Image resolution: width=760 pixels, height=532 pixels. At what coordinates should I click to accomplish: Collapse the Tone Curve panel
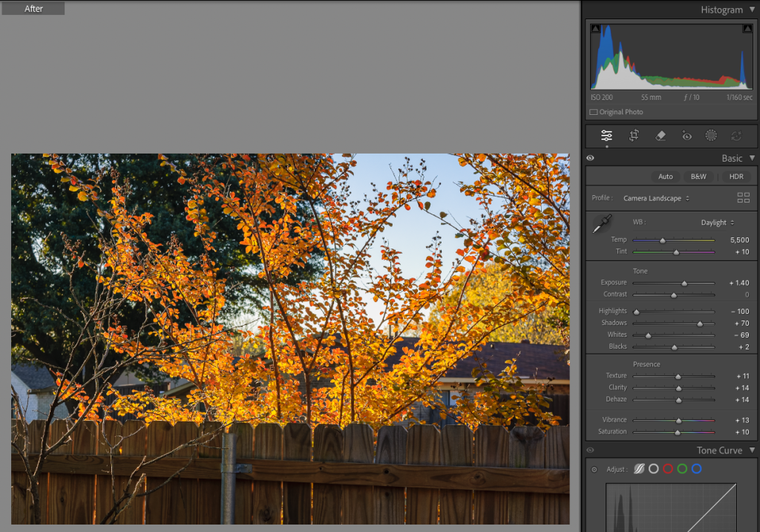pos(751,450)
